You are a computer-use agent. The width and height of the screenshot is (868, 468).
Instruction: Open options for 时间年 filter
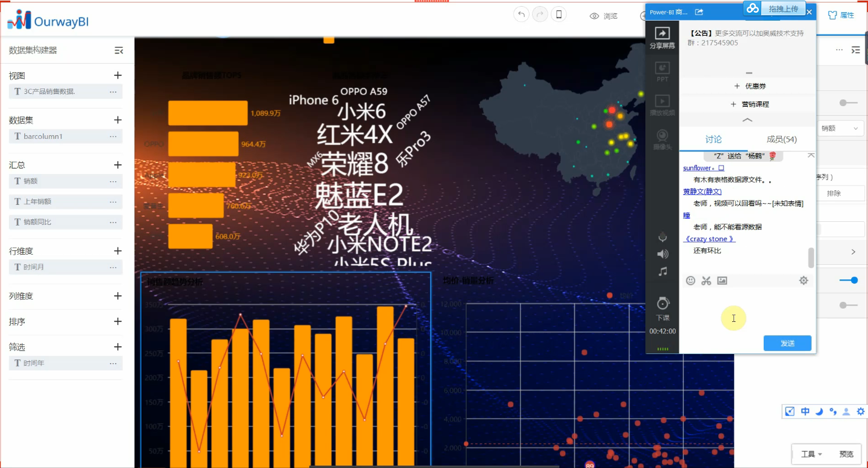click(x=113, y=363)
